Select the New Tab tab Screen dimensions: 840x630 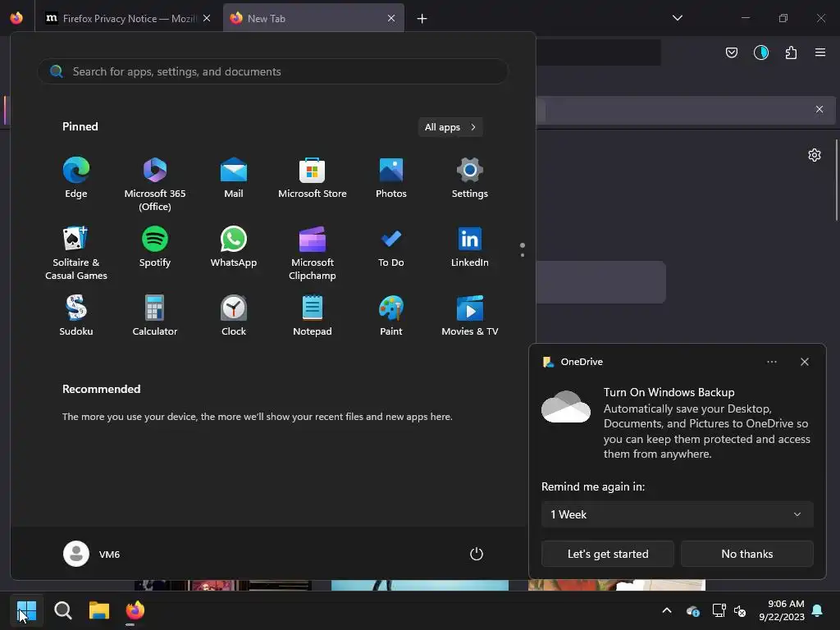tap(313, 18)
